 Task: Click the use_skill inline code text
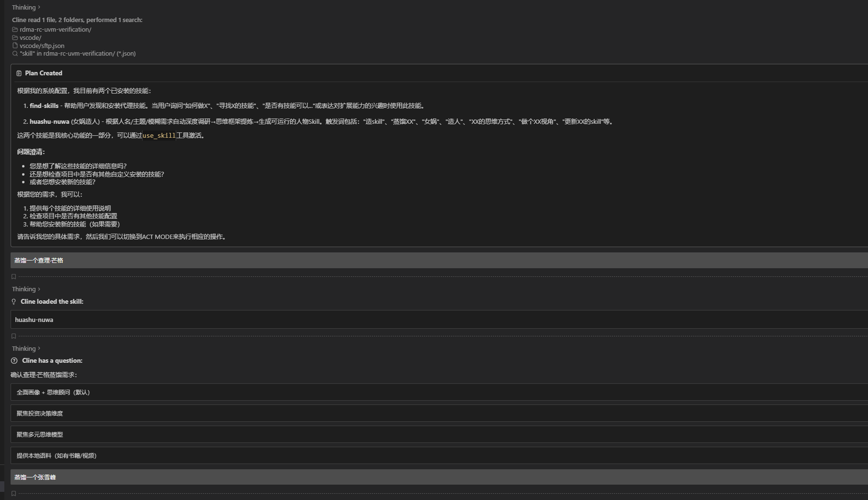click(x=159, y=136)
